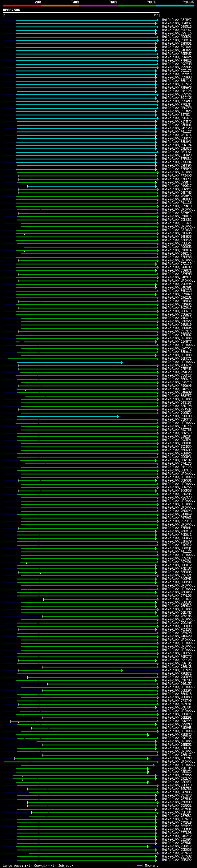This screenshot has width=197, height=868.
Task: Select hit label UniRef100_A7PRE6
Action: [177, 61]
